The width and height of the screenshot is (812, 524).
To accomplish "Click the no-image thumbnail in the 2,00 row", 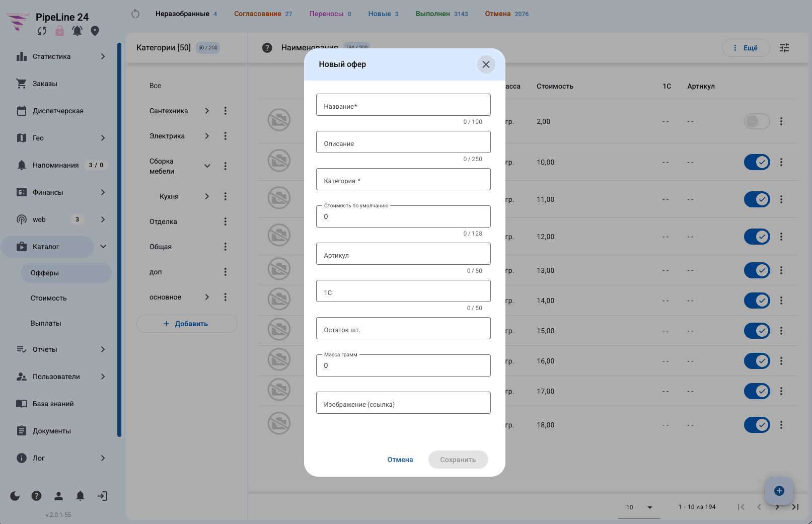I will point(279,120).
